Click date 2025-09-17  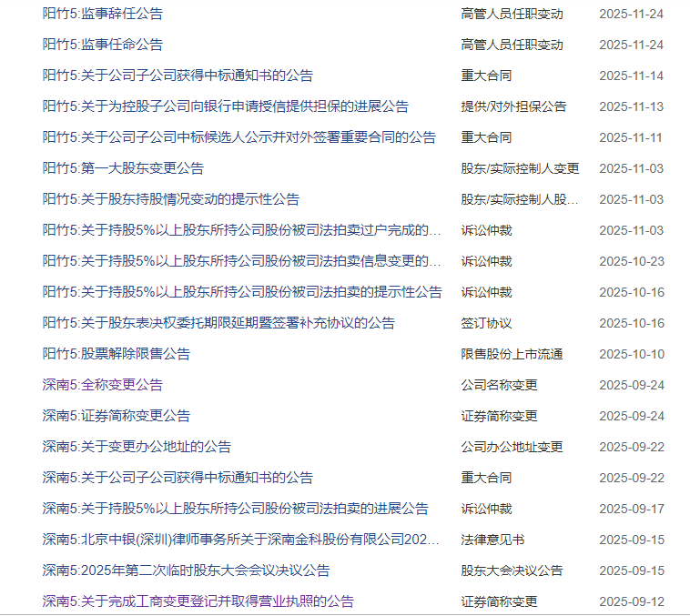[x=632, y=509]
